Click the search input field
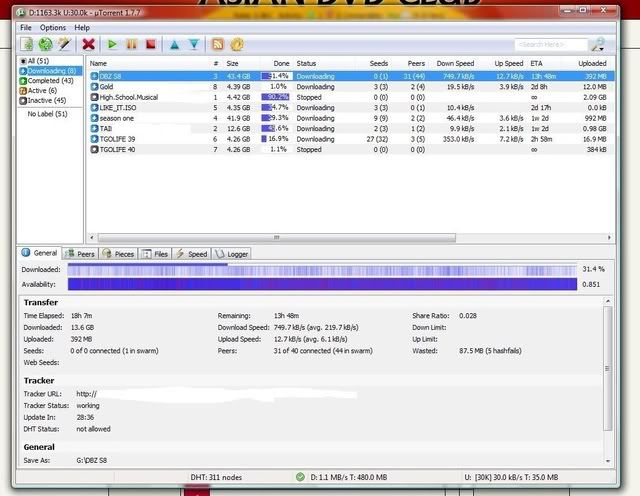This screenshot has width=640, height=496. [551, 44]
